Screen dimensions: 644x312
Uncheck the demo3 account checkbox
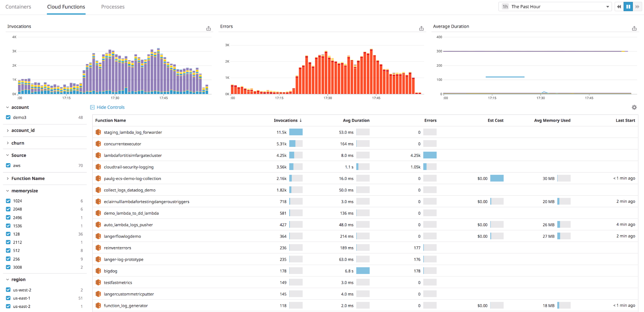click(x=8, y=117)
